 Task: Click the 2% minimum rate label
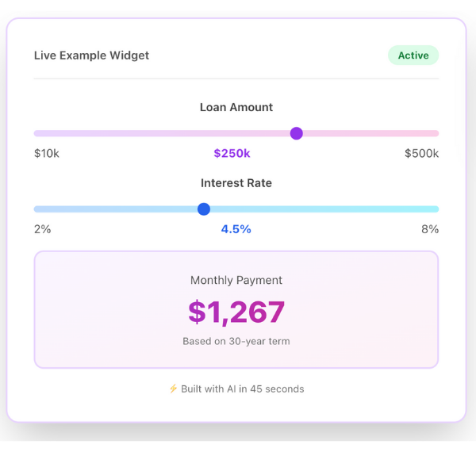pyautogui.click(x=42, y=229)
